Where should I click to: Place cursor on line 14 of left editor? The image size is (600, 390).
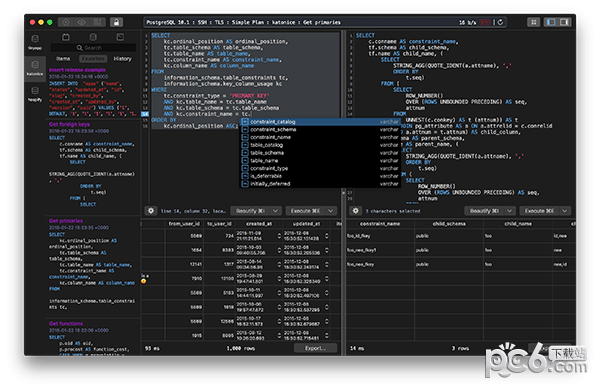point(207,114)
